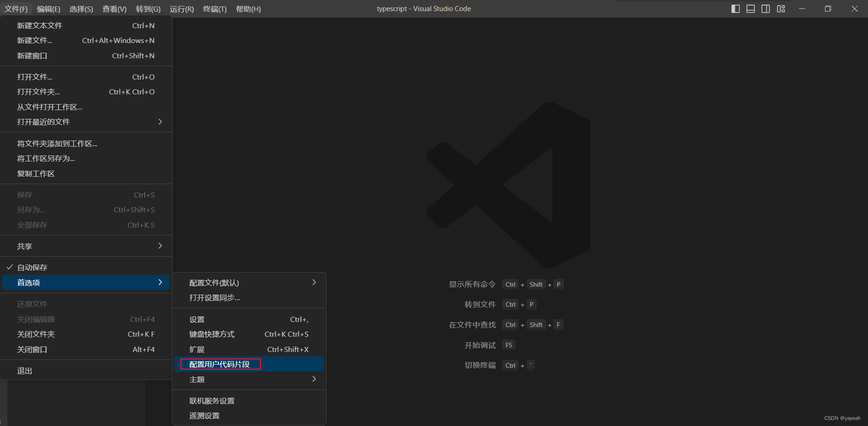Restore down the VS Code window
This screenshot has height=426, width=868.
click(828, 9)
